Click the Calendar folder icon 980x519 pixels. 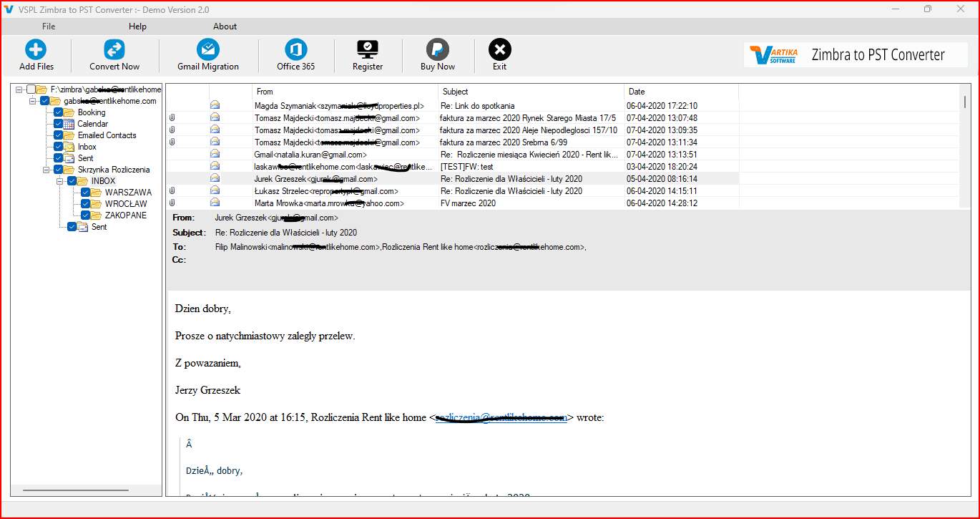[69, 124]
